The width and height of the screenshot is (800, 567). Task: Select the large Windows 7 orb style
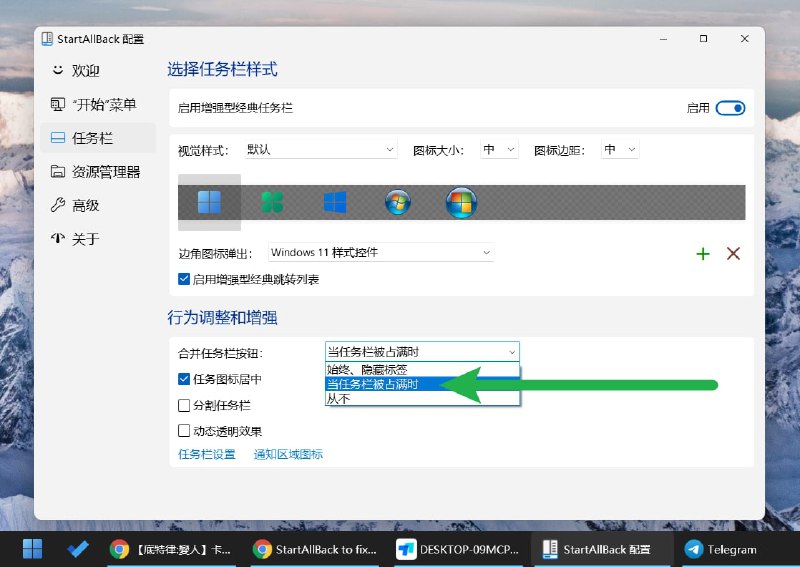click(x=461, y=202)
